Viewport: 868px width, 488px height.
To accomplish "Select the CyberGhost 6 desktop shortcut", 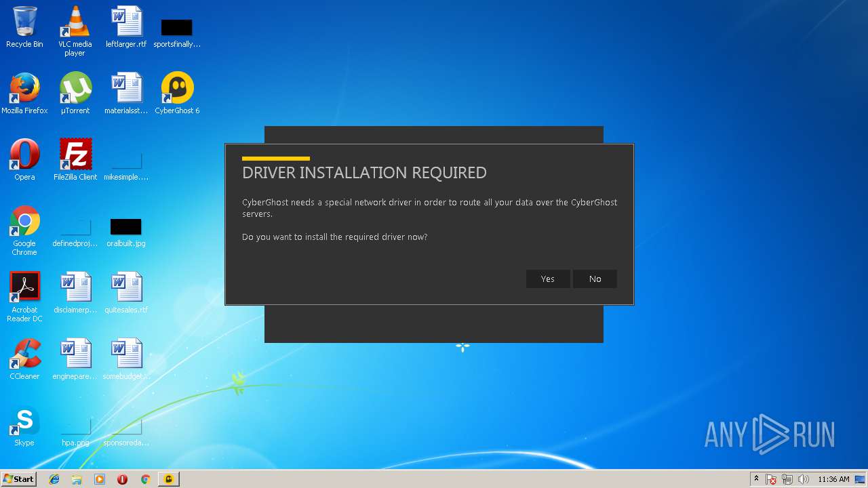I will [x=177, y=94].
